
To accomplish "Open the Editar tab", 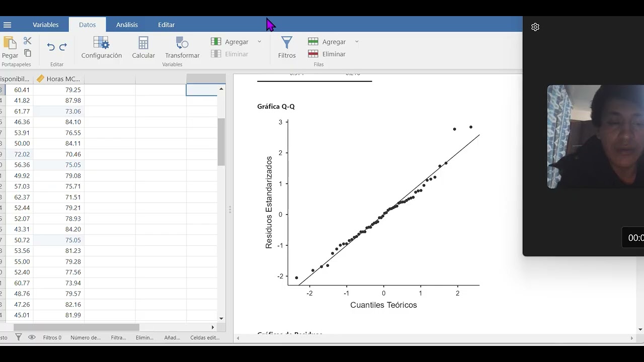I will pos(167,25).
